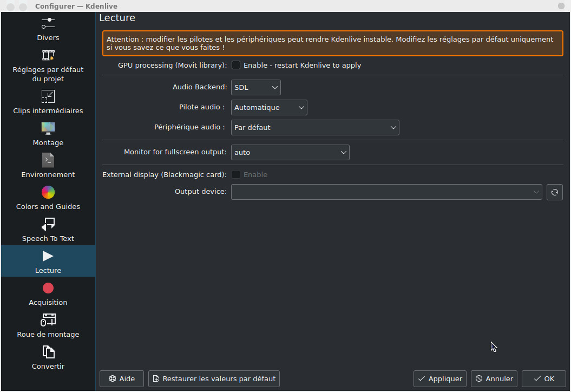
Task: Switch to Environnement label
Action: [x=48, y=174]
